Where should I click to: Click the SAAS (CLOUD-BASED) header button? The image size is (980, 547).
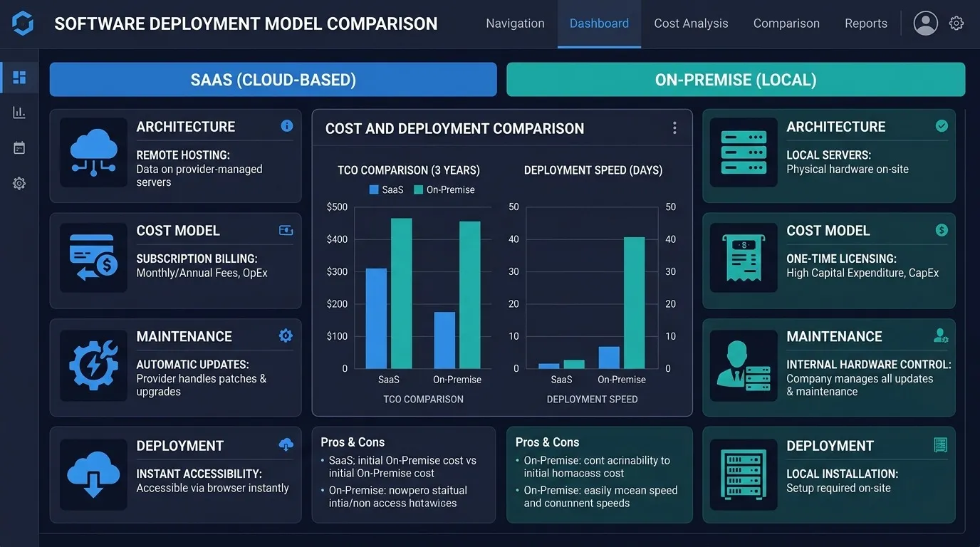tap(273, 79)
